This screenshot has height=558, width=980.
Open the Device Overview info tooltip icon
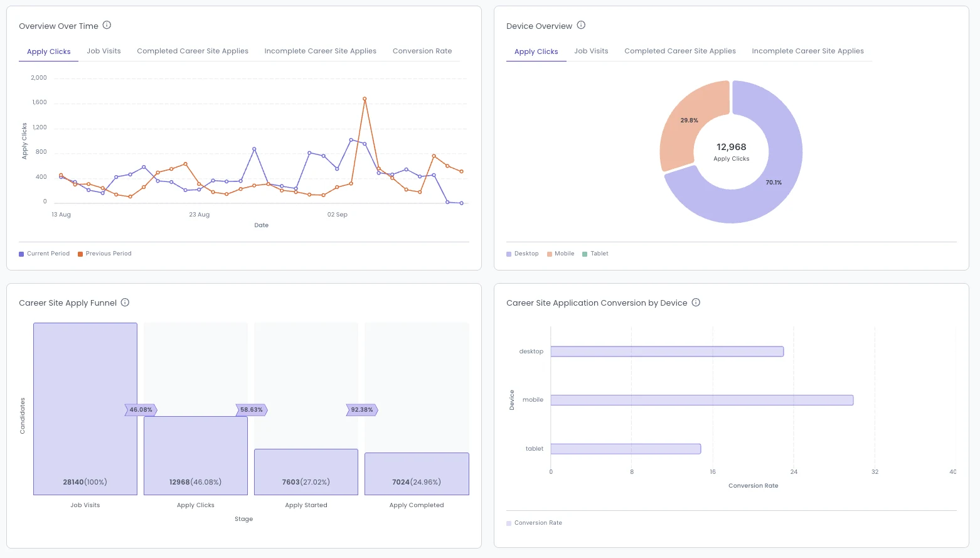point(581,25)
